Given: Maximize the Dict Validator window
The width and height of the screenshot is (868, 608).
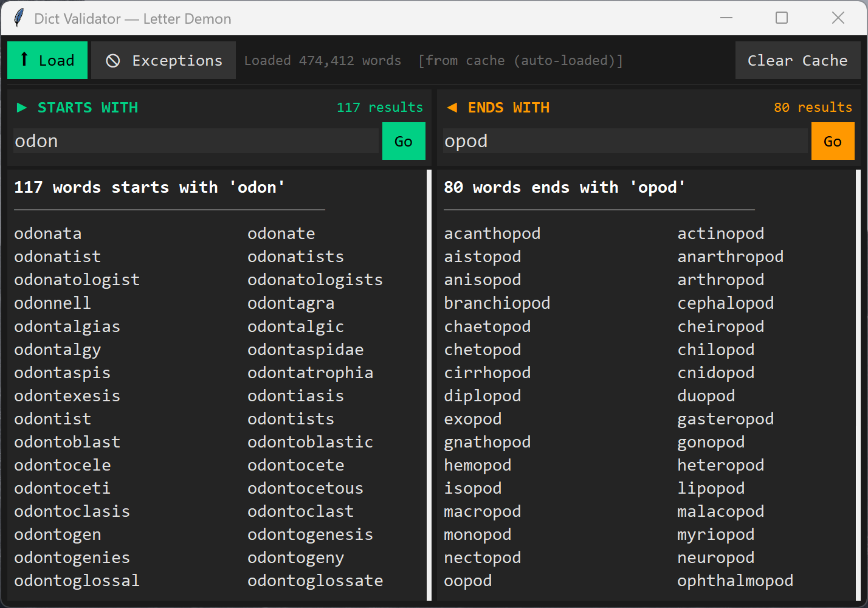Looking at the screenshot, I should (x=782, y=18).
